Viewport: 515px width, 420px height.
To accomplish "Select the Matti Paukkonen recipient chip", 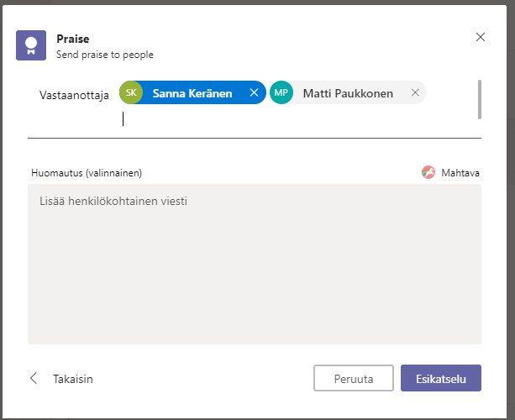I will (x=347, y=93).
